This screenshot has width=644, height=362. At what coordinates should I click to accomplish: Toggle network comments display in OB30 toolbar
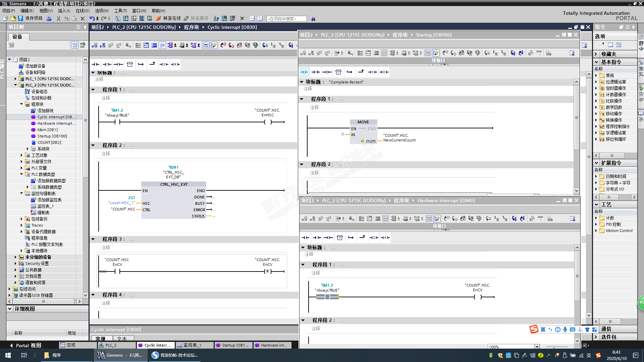pos(162,45)
